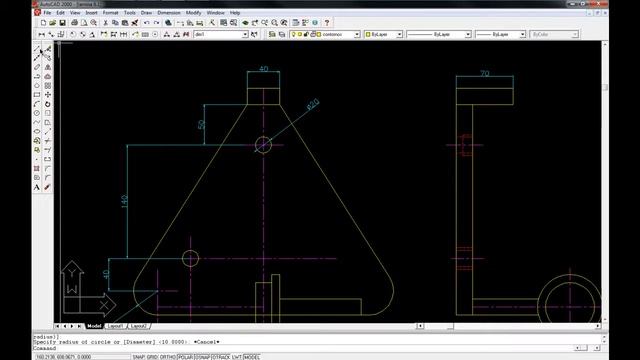Screen dimensions: 640x360
Task: Open the Modify menu
Action: (193, 13)
